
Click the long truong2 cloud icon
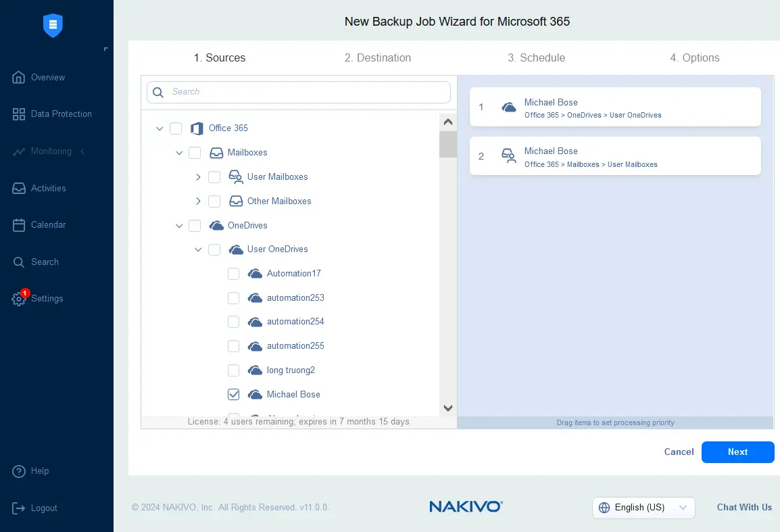point(255,370)
